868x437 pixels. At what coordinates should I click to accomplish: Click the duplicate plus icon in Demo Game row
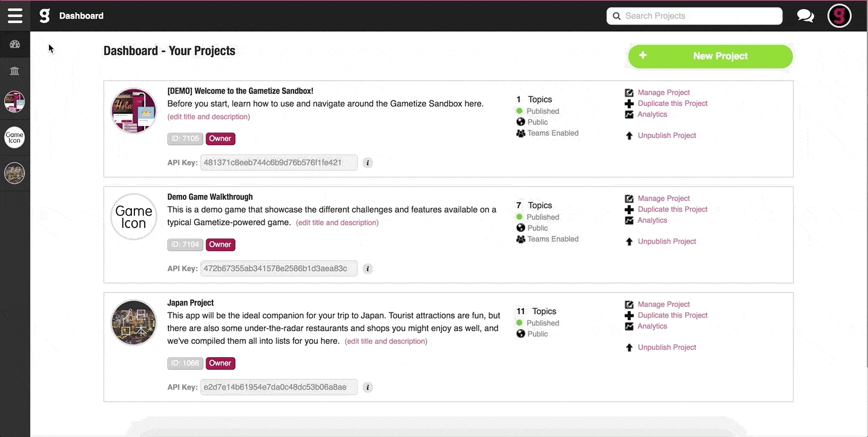pyautogui.click(x=629, y=209)
